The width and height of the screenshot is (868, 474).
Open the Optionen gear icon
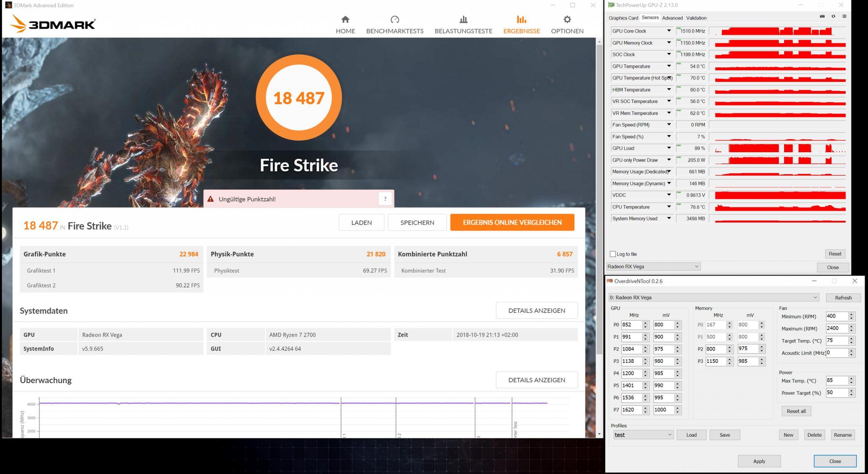click(x=567, y=20)
